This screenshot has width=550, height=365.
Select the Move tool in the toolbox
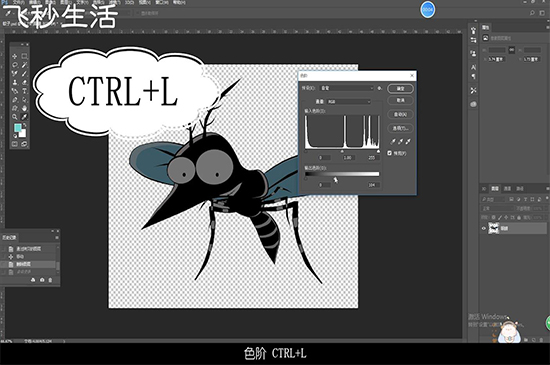[x=15, y=56]
